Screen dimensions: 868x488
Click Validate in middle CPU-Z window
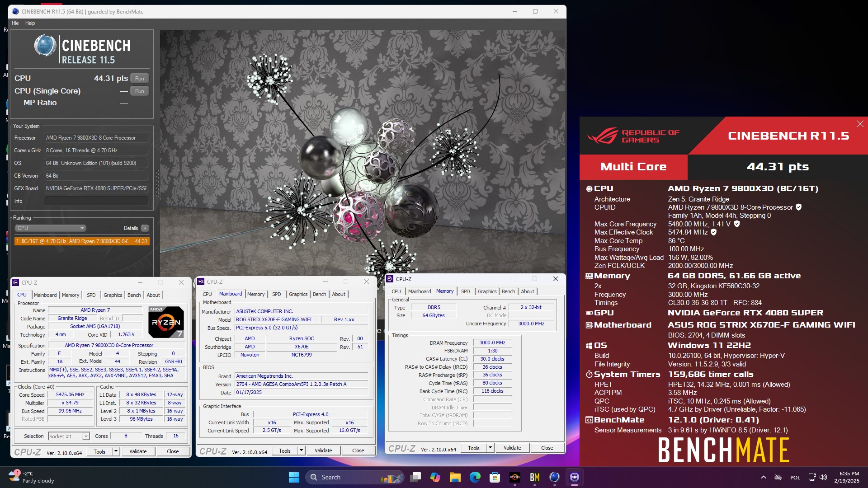(x=323, y=450)
